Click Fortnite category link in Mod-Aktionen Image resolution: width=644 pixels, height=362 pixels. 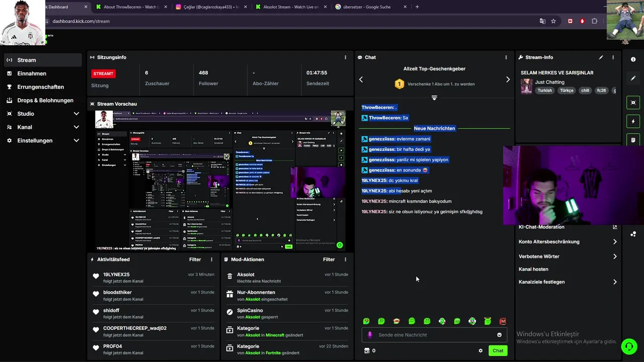[273, 353]
